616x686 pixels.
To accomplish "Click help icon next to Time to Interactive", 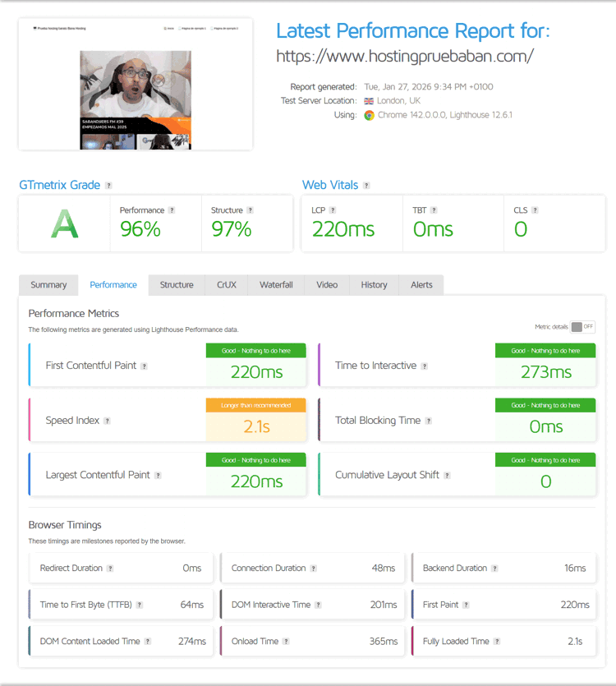I will [424, 366].
